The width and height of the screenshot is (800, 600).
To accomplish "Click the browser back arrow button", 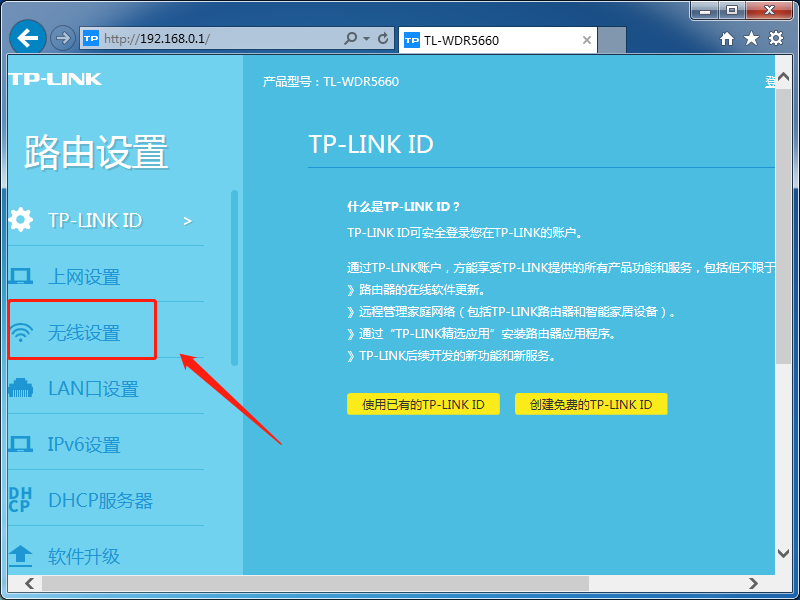I will (28, 38).
